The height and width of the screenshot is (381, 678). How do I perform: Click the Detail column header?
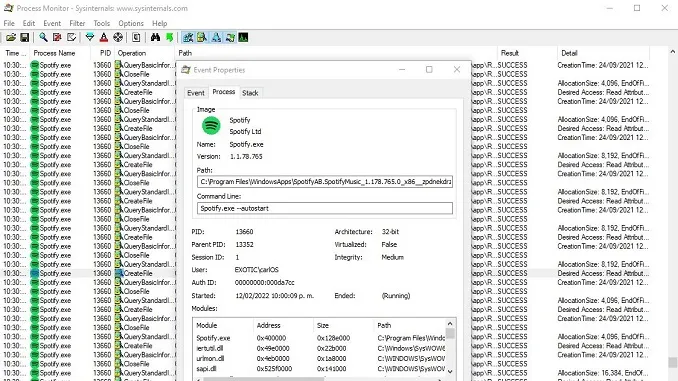click(604, 53)
